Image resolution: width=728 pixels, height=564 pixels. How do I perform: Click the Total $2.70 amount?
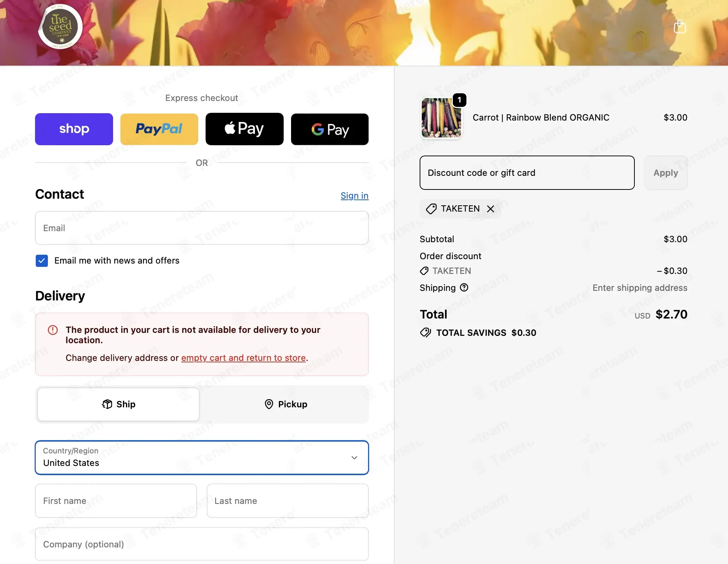[671, 314]
